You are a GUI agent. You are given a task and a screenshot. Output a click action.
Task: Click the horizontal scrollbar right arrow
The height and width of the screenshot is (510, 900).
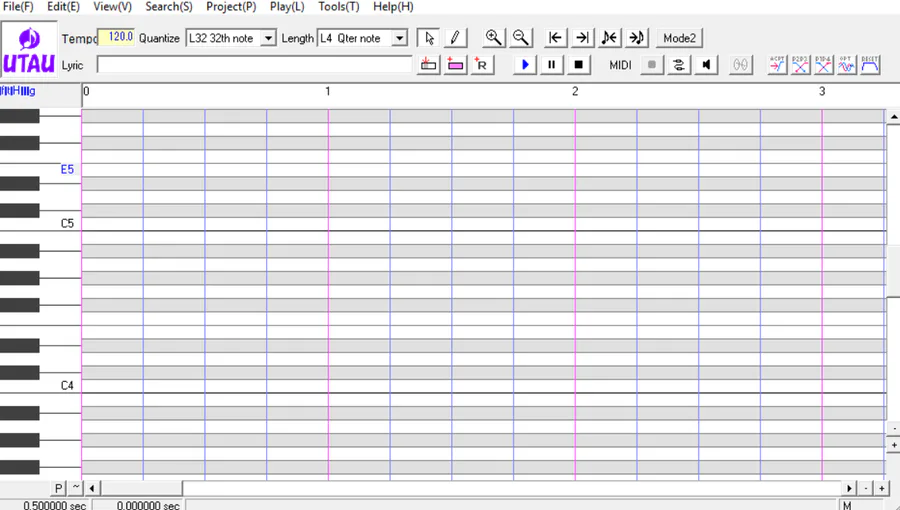849,488
